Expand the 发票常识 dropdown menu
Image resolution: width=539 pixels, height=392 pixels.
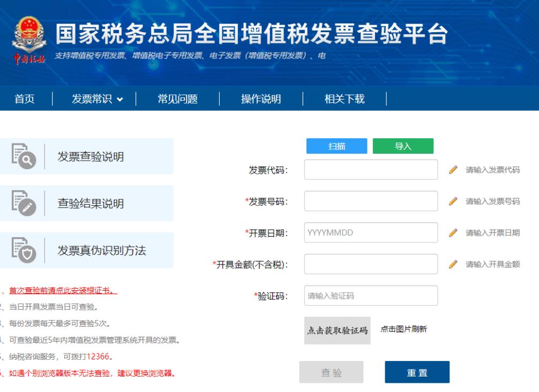click(x=96, y=99)
